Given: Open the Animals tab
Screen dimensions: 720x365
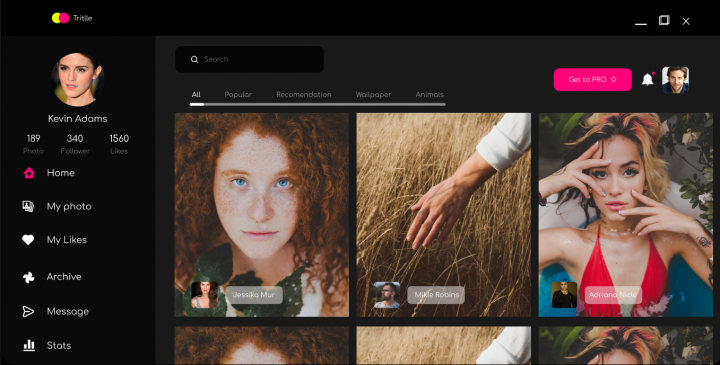Looking at the screenshot, I should (429, 95).
